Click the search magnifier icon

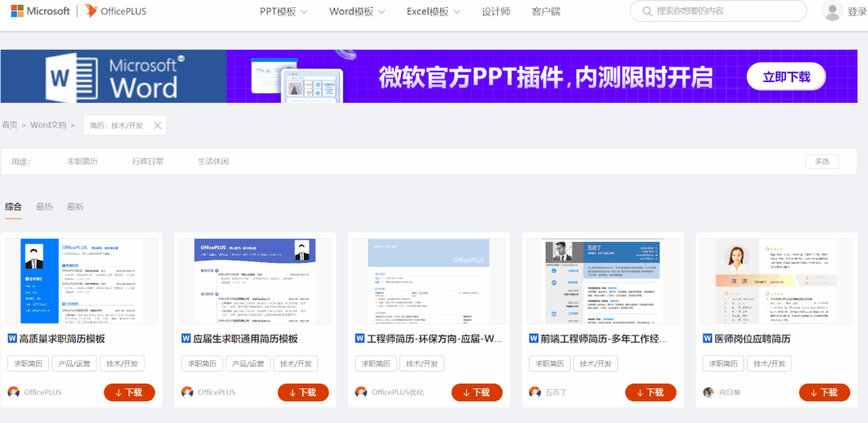[646, 11]
